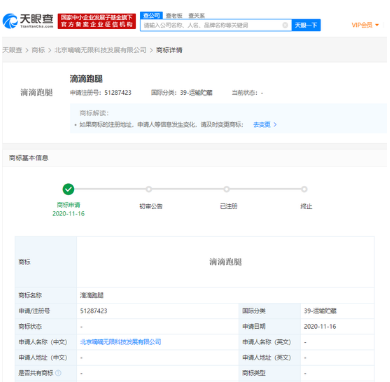Viewport: 390px width, 382px height.
Task: Click the 申请人地址（英文） label
Action: coord(267,357)
